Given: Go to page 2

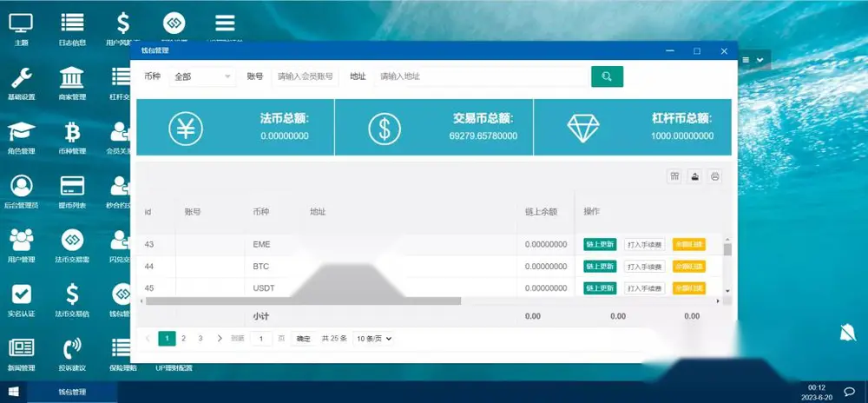Looking at the screenshot, I should 184,338.
